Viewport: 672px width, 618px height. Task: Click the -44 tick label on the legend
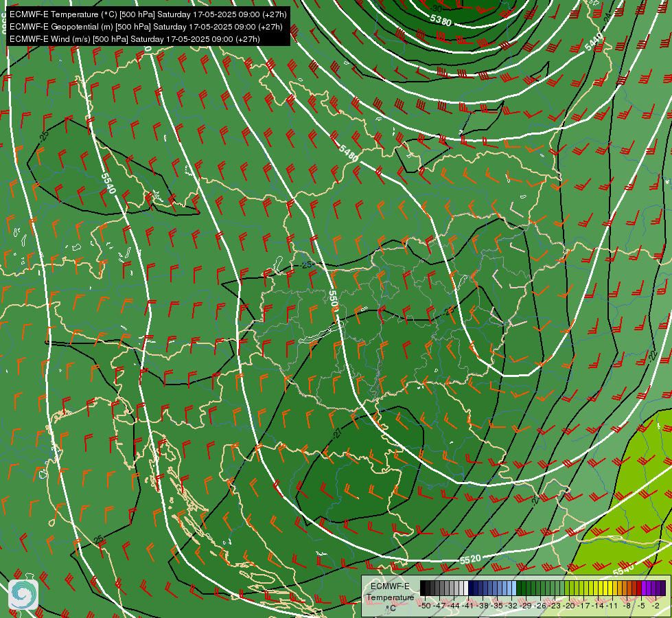tap(454, 606)
